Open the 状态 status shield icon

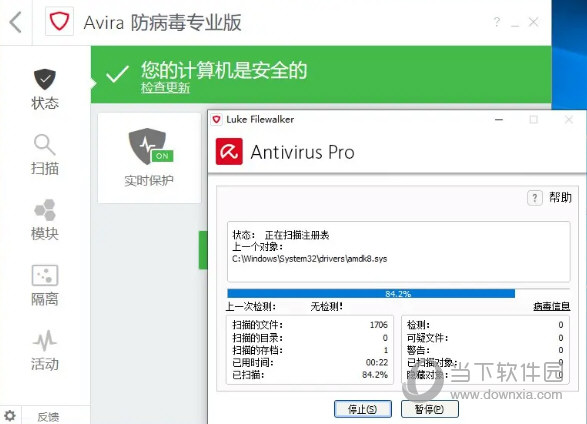[x=45, y=79]
